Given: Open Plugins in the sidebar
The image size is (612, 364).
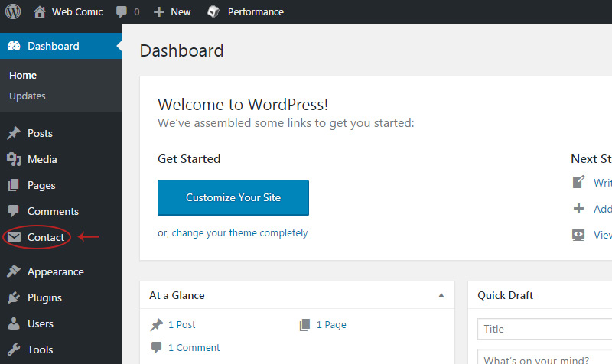Looking at the screenshot, I should click(44, 298).
